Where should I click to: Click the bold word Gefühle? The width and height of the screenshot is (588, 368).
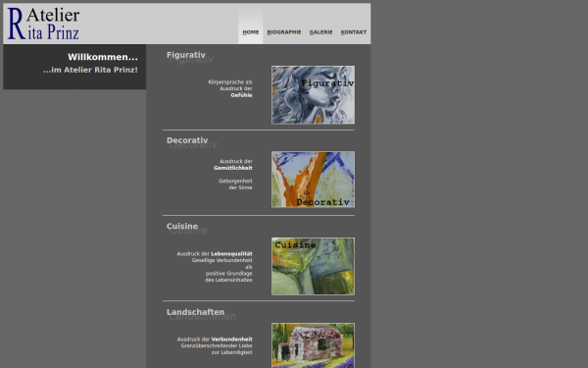pyautogui.click(x=241, y=95)
